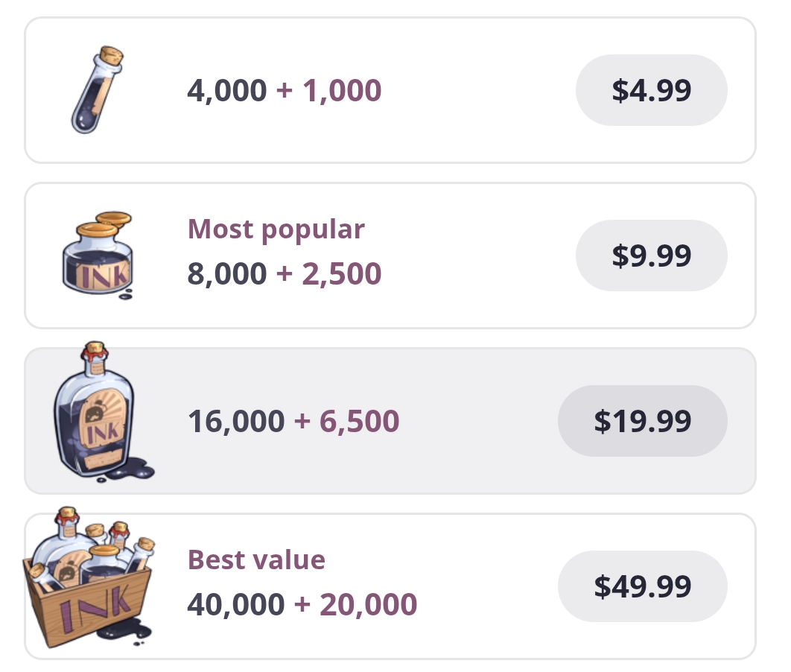This screenshot has height=672, width=791.
Task: Select the 8,000 + 2,500 ink offer
Action: (284, 274)
